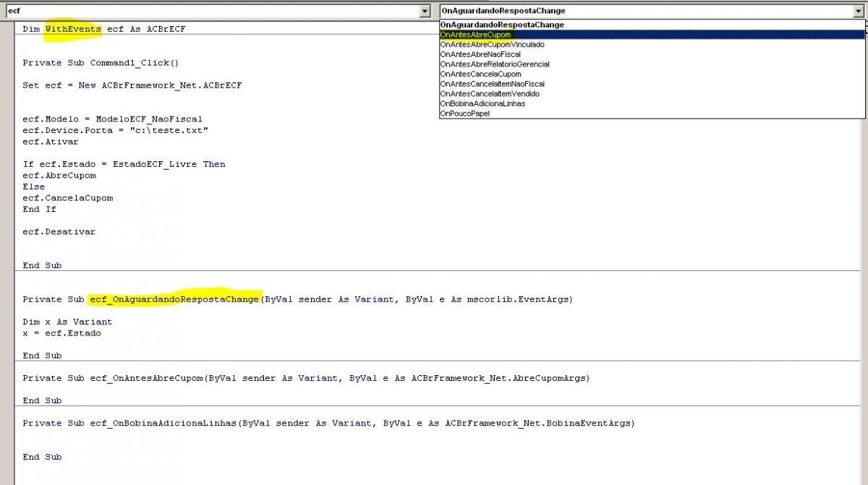Screen dimensions: 868x485
Task: Click the End If line
Action: pyautogui.click(x=39, y=209)
